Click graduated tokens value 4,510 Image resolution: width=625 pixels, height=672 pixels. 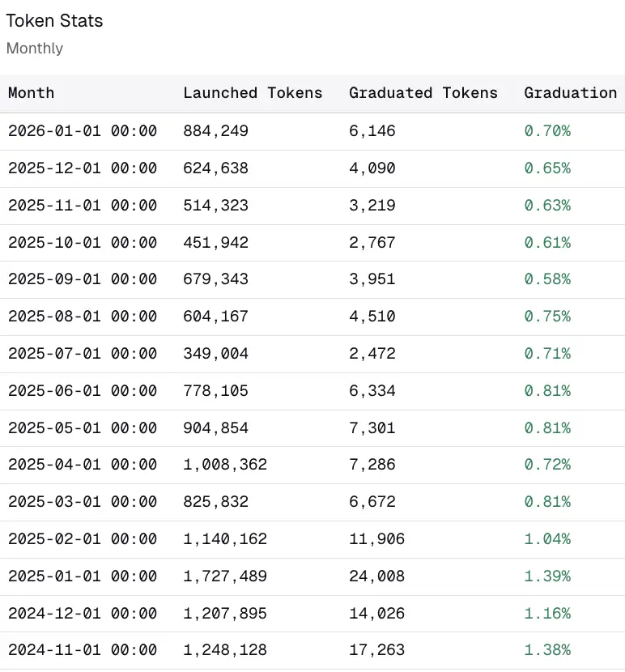point(372,317)
